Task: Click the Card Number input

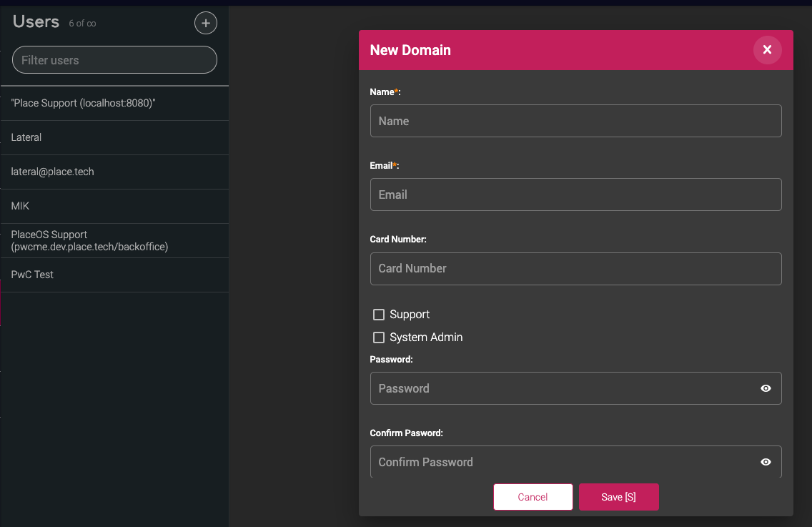Action: 575,268
